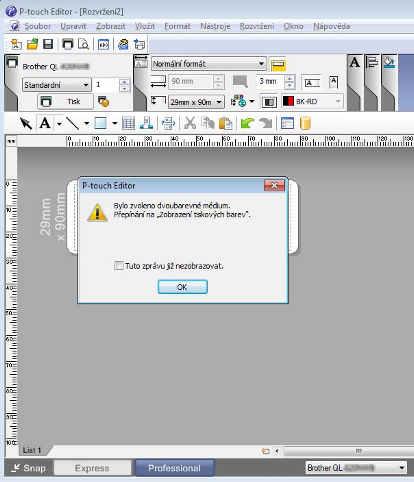The height and width of the screenshot is (482, 414).
Task: Click the copies number input field
Action: pyautogui.click(x=106, y=85)
